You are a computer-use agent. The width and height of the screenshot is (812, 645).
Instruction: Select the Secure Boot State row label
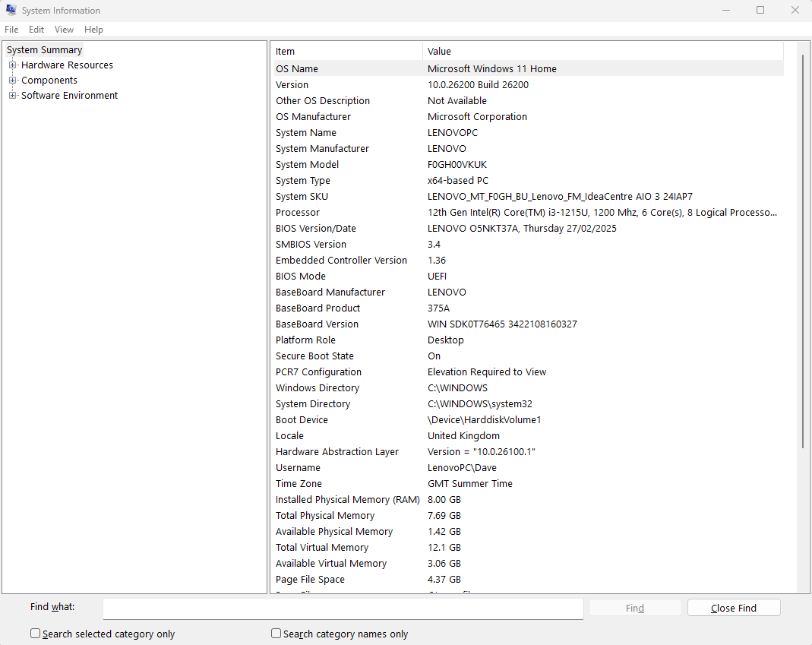314,356
